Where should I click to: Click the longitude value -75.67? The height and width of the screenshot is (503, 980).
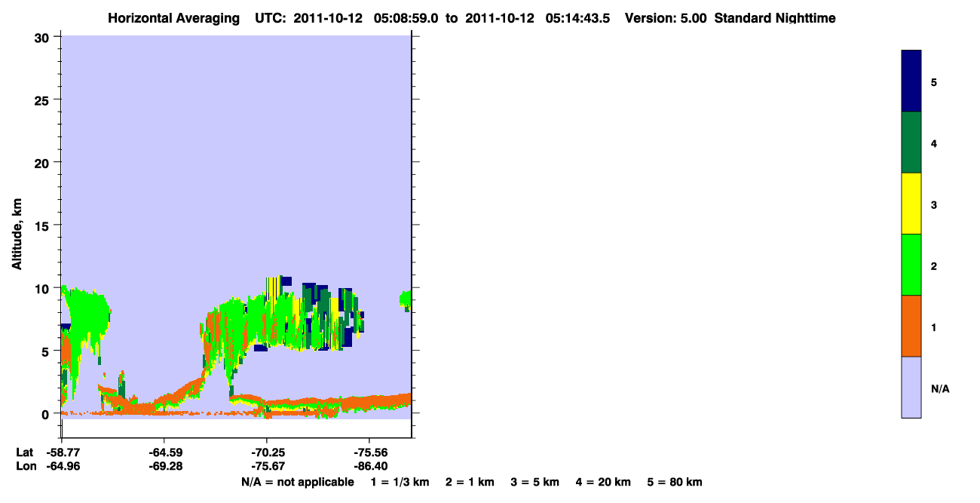267,466
